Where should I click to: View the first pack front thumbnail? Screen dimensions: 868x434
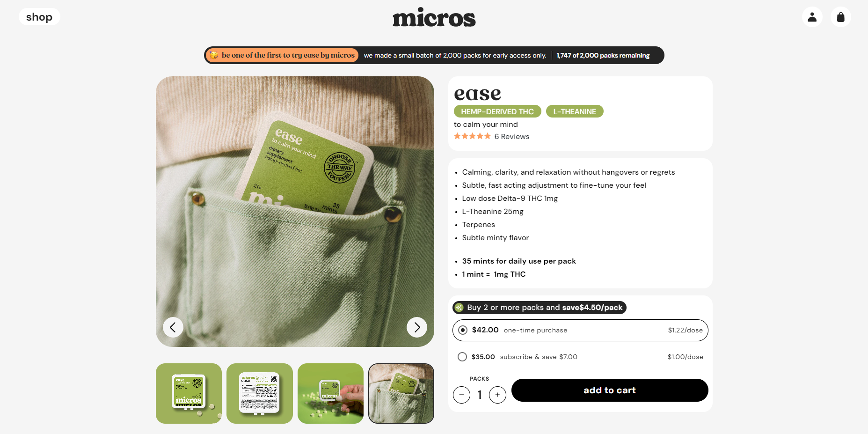click(x=189, y=393)
